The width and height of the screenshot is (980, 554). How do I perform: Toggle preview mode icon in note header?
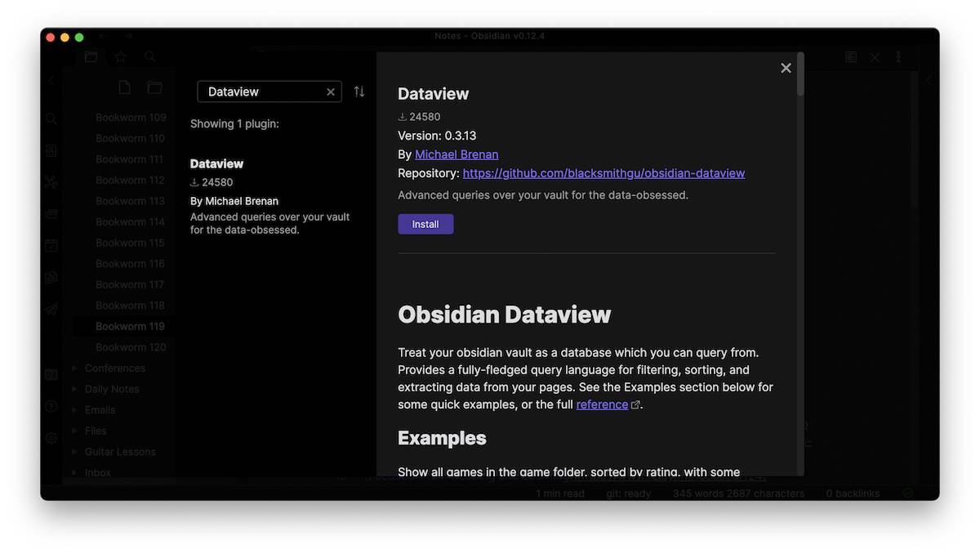point(851,57)
